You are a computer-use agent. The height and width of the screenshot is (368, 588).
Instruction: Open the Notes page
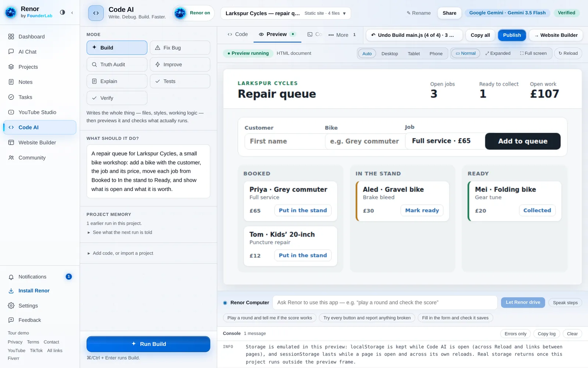[40, 82]
